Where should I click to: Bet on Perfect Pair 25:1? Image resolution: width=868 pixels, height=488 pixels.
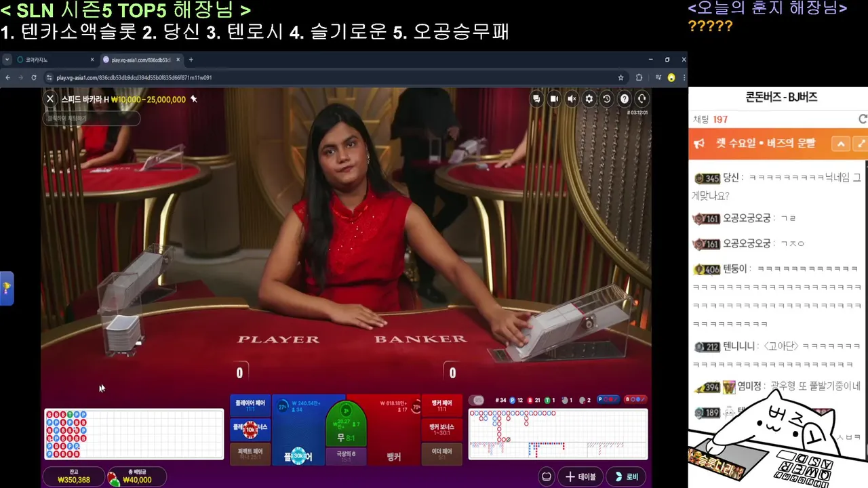(x=250, y=453)
